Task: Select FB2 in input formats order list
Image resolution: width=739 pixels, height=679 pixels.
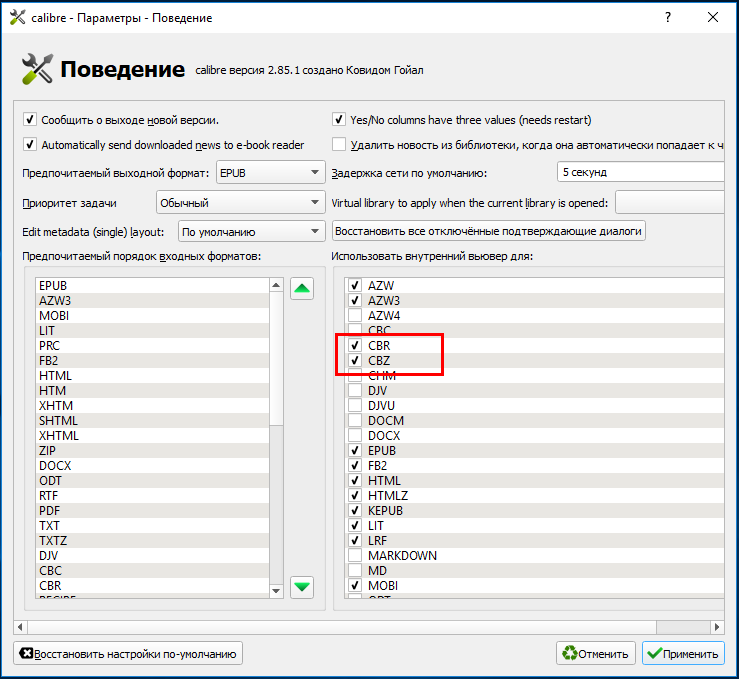Action: tap(152, 360)
